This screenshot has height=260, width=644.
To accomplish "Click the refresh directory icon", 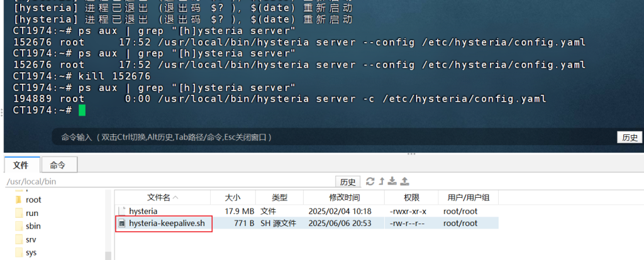I will click(x=370, y=181).
